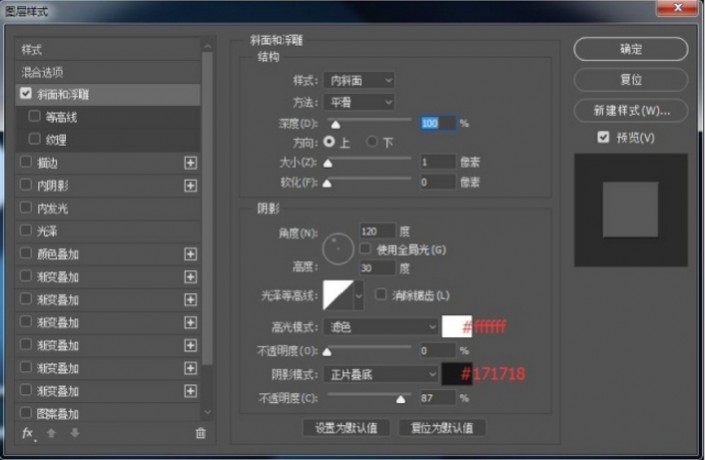Viewport: 705px width, 460px height.
Task: Click the 复位 button
Action: (x=631, y=80)
